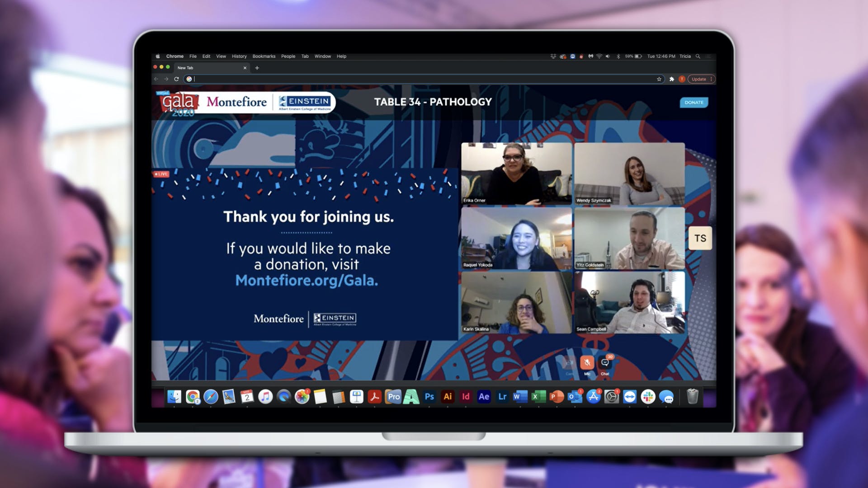Open the Chrome profile avatar T

(x=682, y=79)
